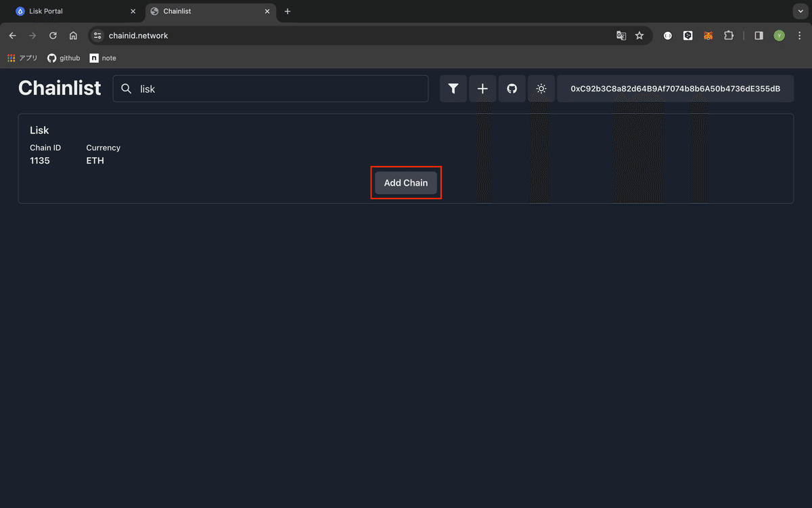Close the Lisk Portal tab
This screenshot has width=812, height=508.
click(133, 12)
